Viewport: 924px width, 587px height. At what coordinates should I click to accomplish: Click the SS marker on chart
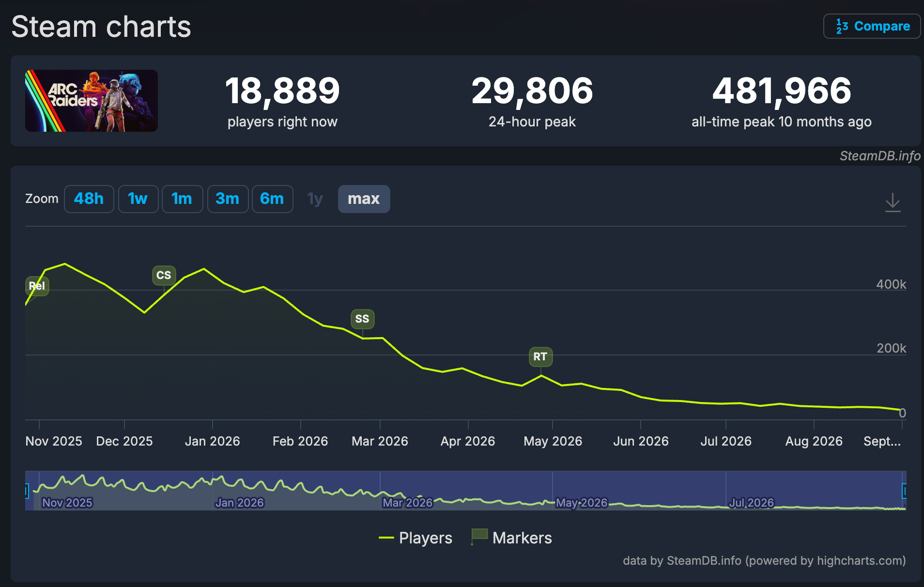pos(362,319)
